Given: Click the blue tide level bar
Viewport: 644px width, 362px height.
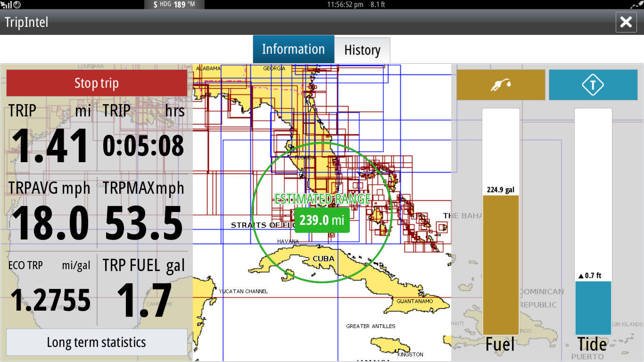Looking at the screenshot, I should (593, 308).
